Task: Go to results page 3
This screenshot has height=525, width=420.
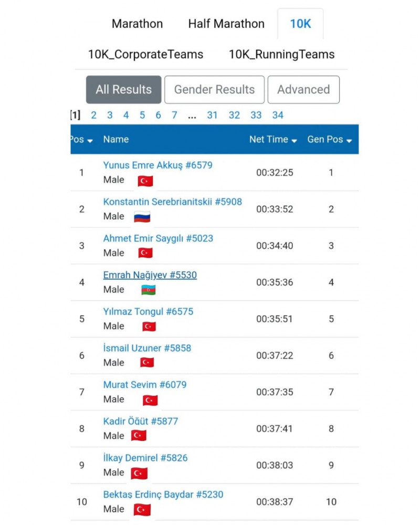Action: (x=110, y=115)
